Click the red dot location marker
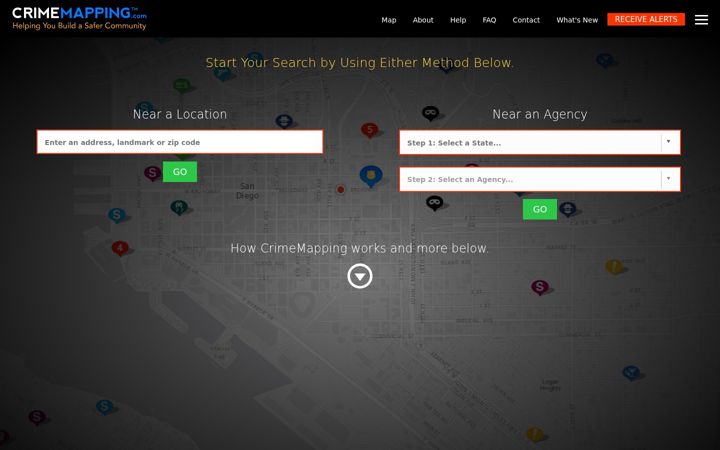720x450 pixels. [340, 189]
